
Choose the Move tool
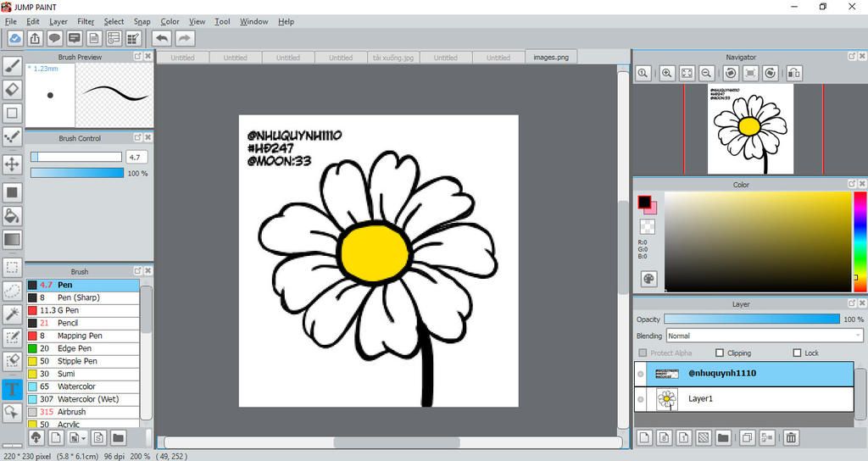tap(12, 164)
